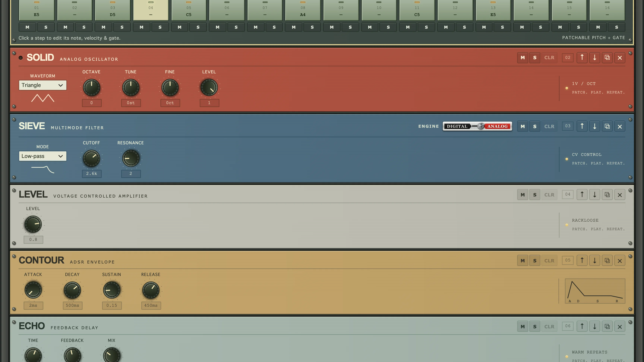Solo sequencer step 08

coord(312,27)
